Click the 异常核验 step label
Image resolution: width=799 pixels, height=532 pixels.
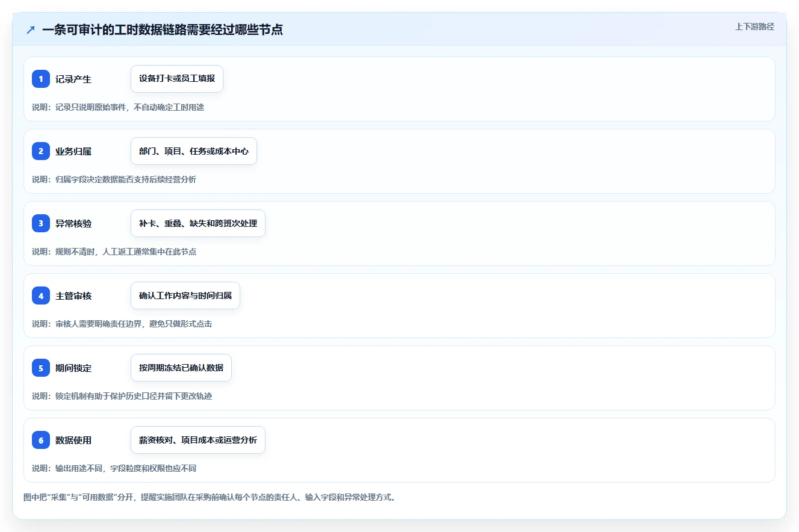tap(73, 223)
